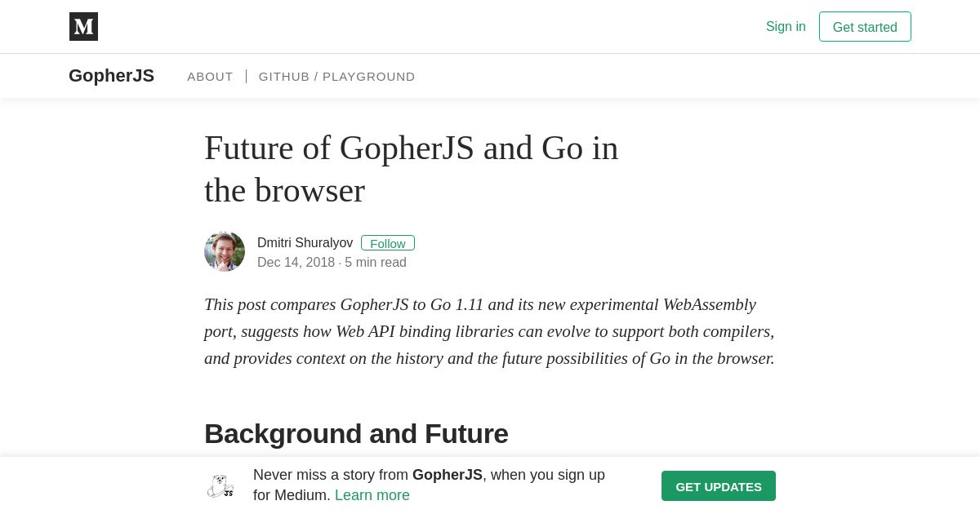Image resolution: width=980 pixels, height=514 pixels.
Task: Click the Sign in link
Action: 786,27
